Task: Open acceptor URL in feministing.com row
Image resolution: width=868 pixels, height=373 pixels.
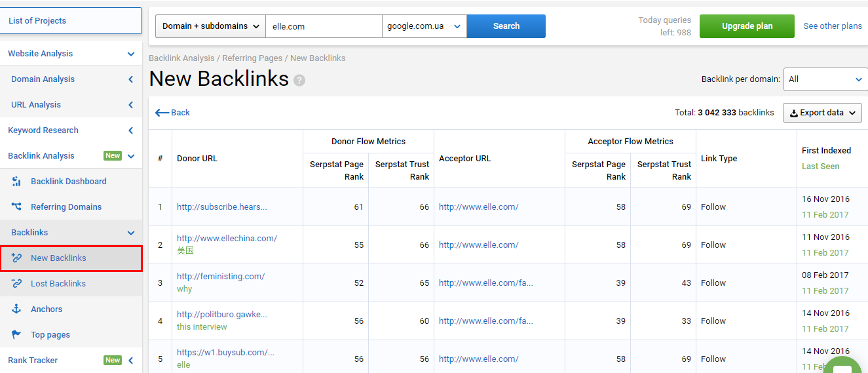Action: [x=486, y=283]
